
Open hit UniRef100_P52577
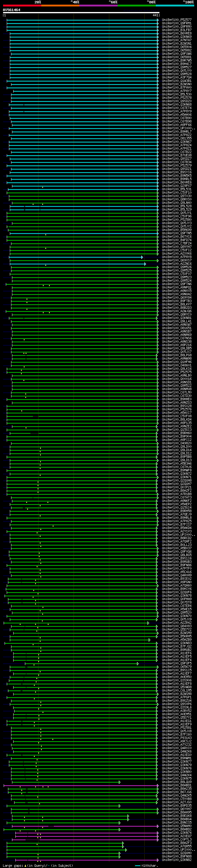[x=177, y=20]
